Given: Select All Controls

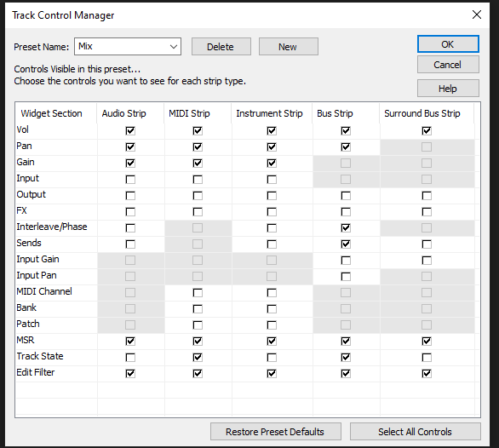Looking at the screenshot, I should click(x=415, y=432).
